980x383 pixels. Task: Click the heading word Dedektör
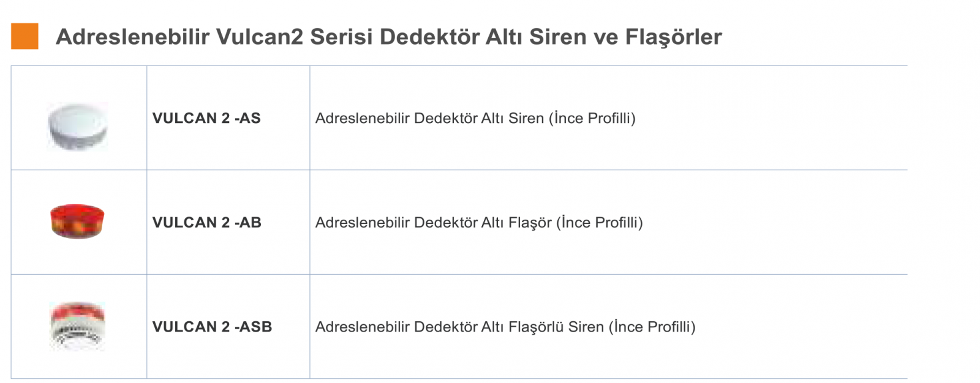pos(429,37)
